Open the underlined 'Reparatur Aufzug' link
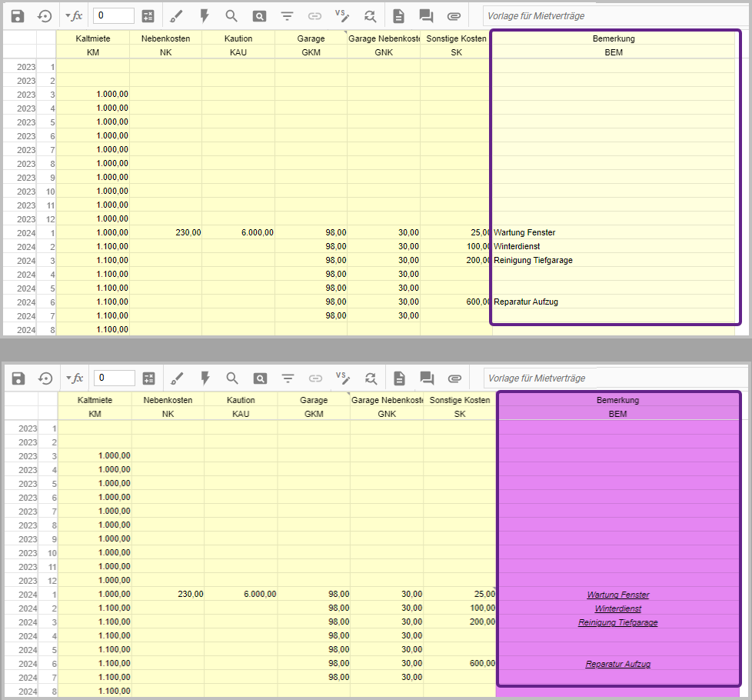 pyautogui.click(x=617, y=664)
